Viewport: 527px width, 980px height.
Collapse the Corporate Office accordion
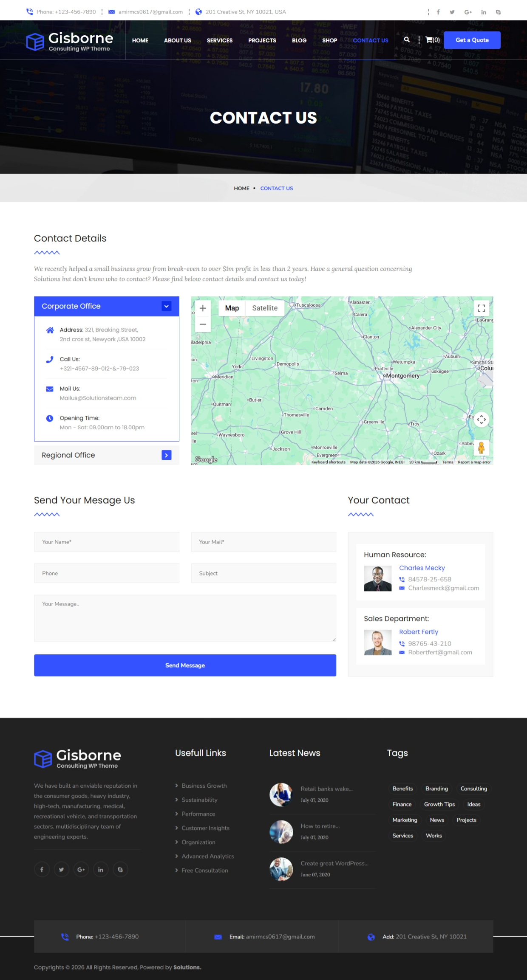[167, 306]
